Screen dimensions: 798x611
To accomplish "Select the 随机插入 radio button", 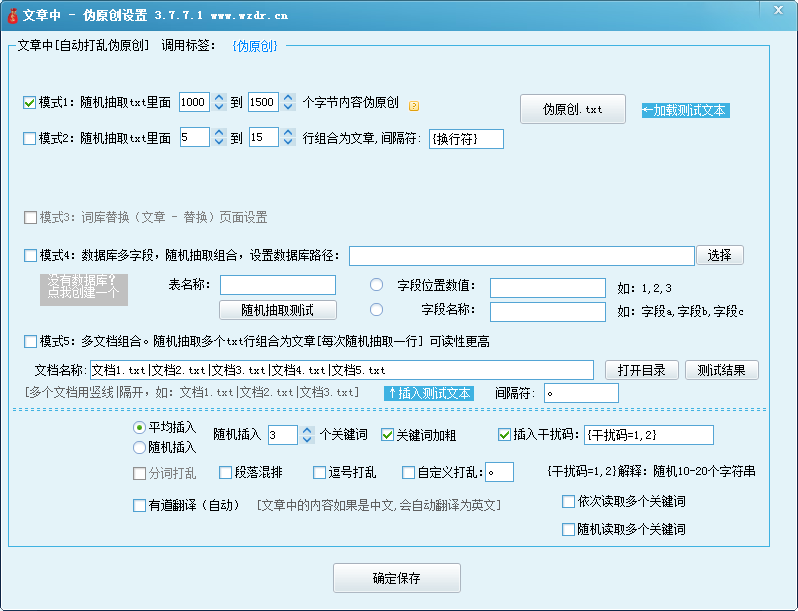I will click(x=139, y=448).
